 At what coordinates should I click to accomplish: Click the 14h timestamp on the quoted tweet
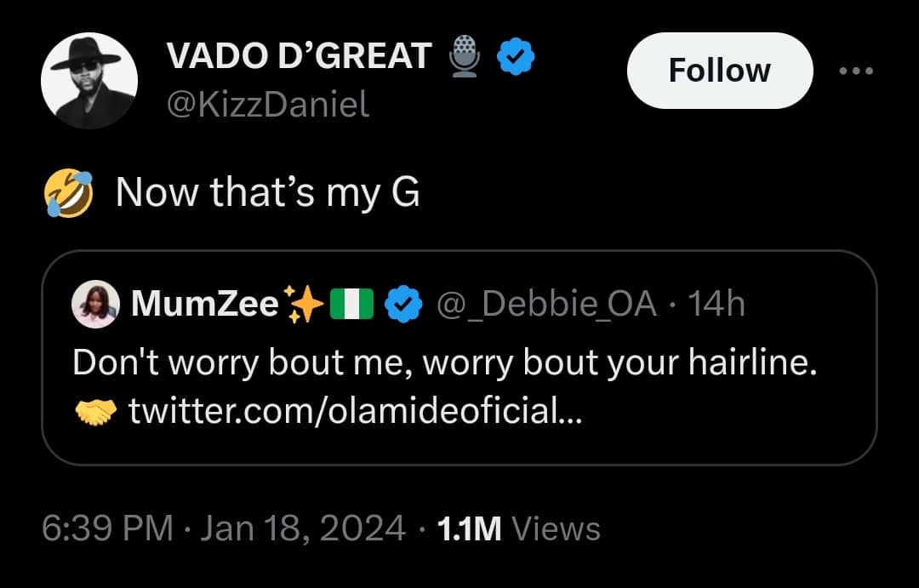pos(716,304)
